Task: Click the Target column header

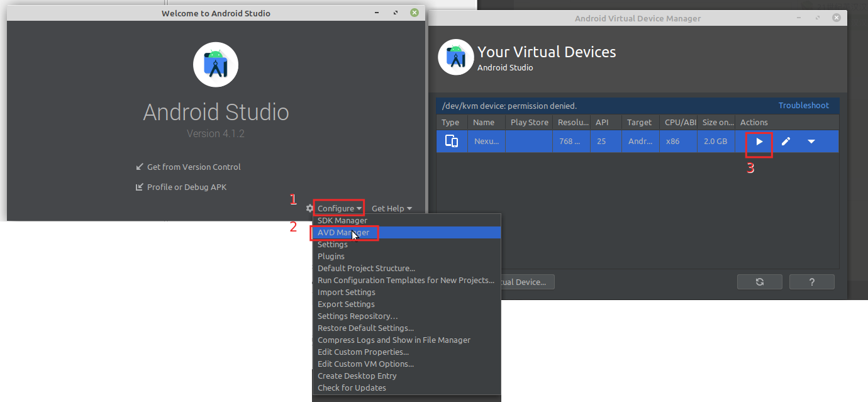Action: pos(641,123)
